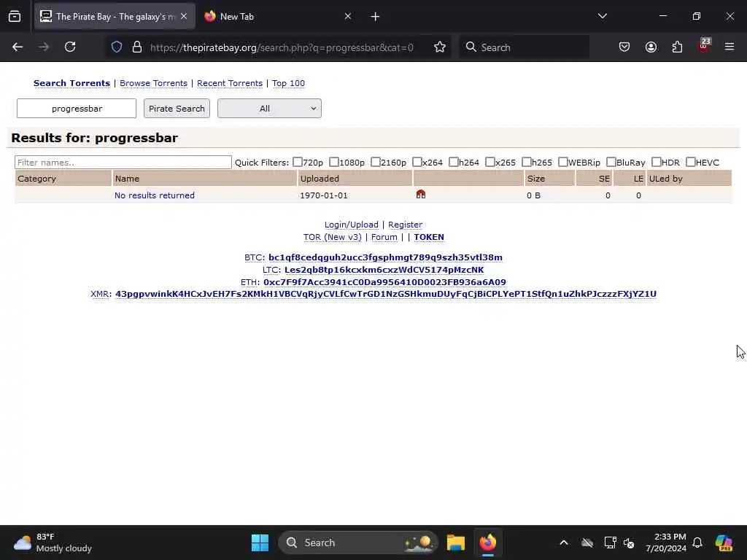Tick the WEBRip filter checkbox
Image resolution: width=747 pixels, height=560 pixels.
click(x=562, y=163)
